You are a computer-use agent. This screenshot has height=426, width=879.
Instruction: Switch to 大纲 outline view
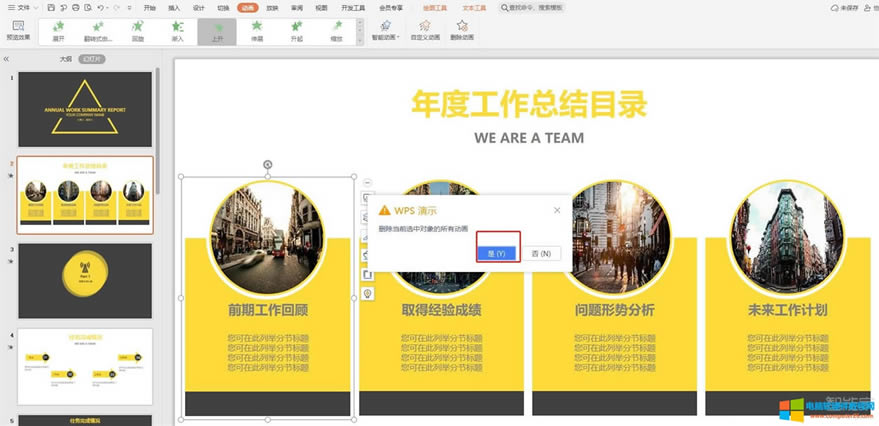pos(66,59)
